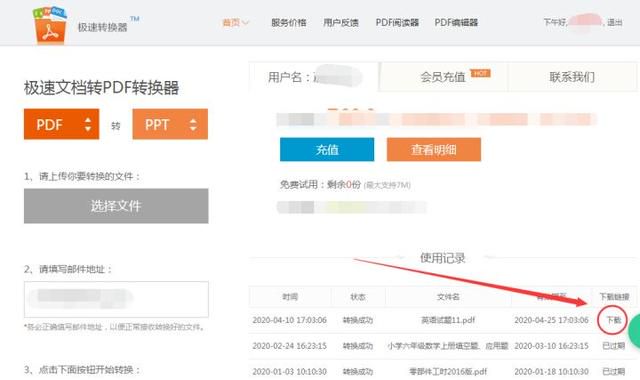Click expiry date 2020-03-10 16:23:15
This screenshot has width=640, height=380.
coord(551,346)
